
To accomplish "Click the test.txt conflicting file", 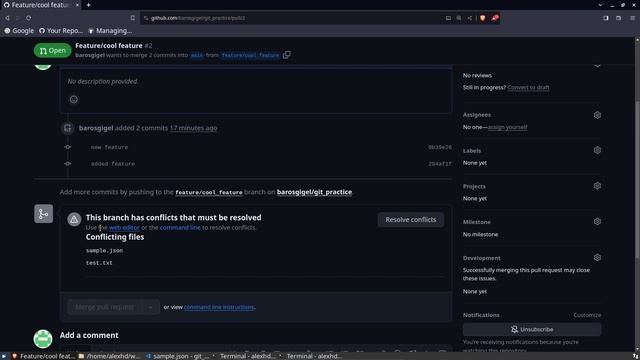I will click(x=99, y=263).
